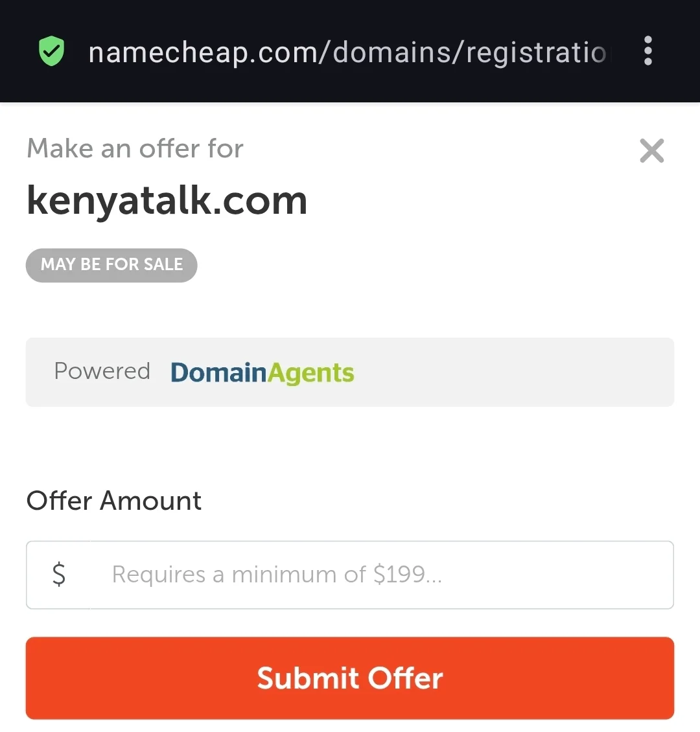Click the word 'Offer' on orange button
Image resolution: width=700 pixels, height=732 pixels.
[x=405, y=678]
